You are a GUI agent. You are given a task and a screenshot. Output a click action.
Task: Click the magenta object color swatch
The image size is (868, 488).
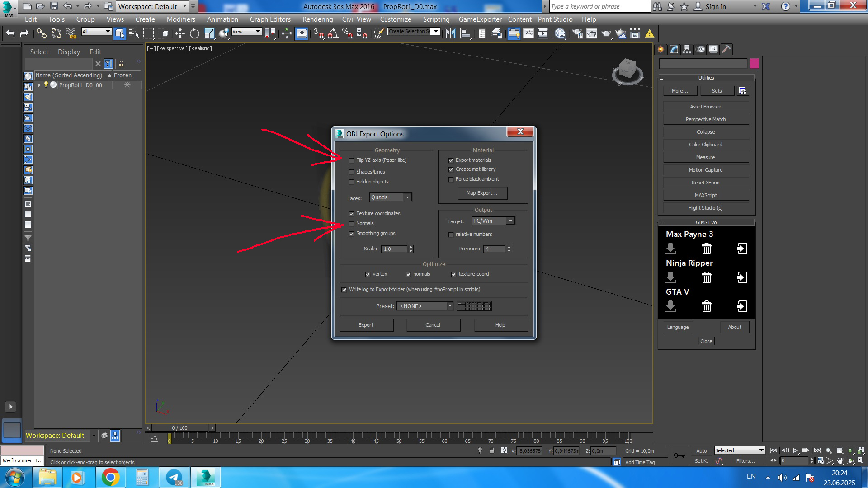coord(754,63)
